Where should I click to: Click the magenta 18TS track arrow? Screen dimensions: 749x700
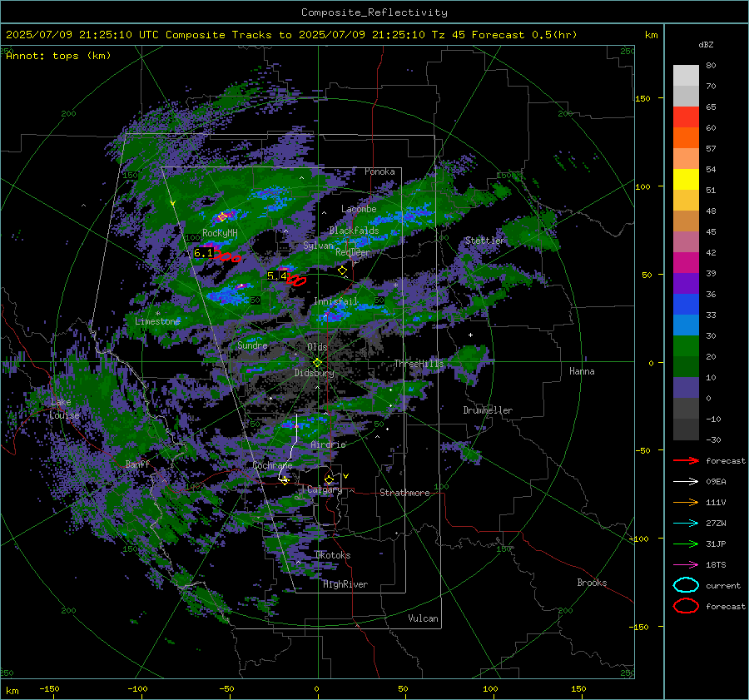(x=686, y=565)
